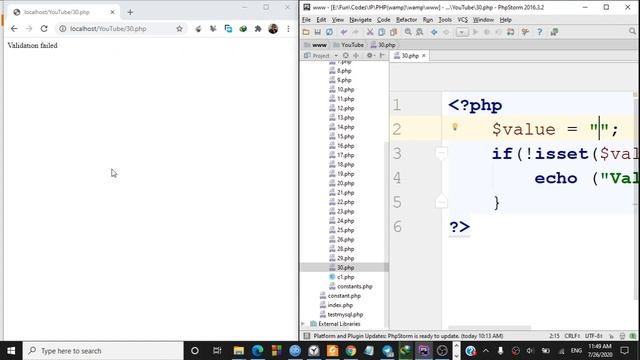Click the UTF-8 encoding in status bar
Viewport: 640px width, 360px height.
pyautogui.click(x=593, y=336)
